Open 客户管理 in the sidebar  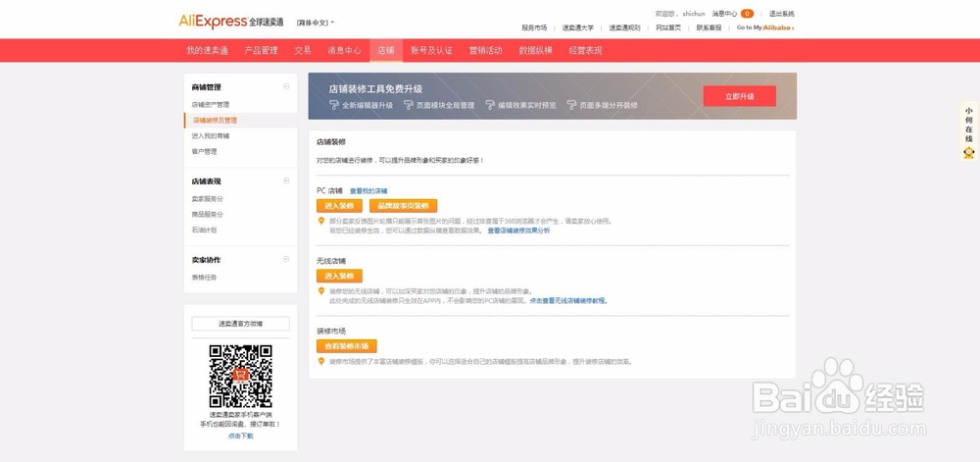[204, 151]
